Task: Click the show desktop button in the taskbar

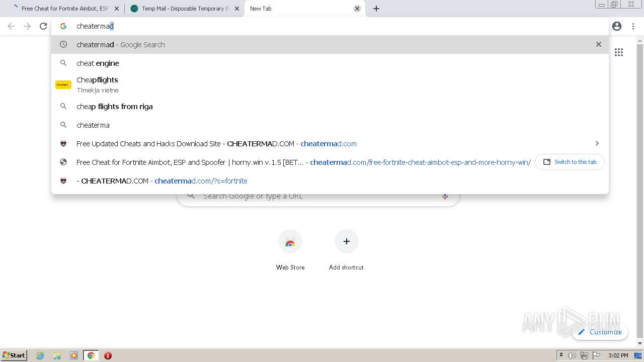Action: (638, 355)
